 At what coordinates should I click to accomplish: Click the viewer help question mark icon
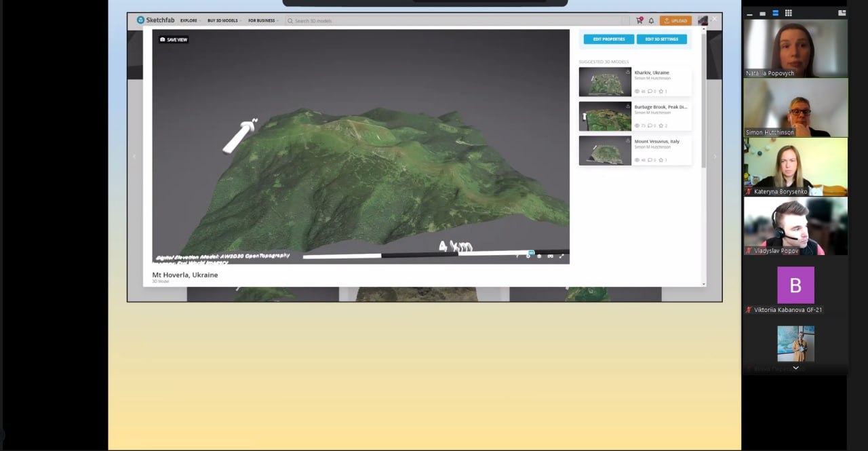(517, 256)
